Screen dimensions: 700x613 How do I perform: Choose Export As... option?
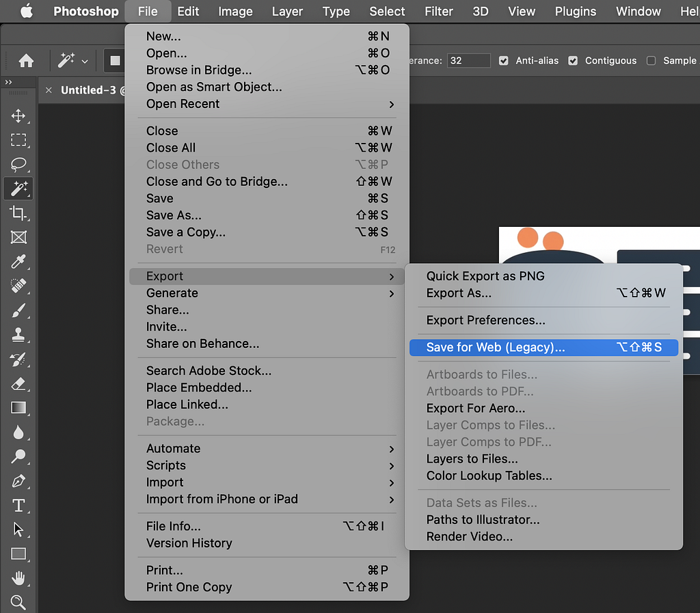(x=543, y=293)
